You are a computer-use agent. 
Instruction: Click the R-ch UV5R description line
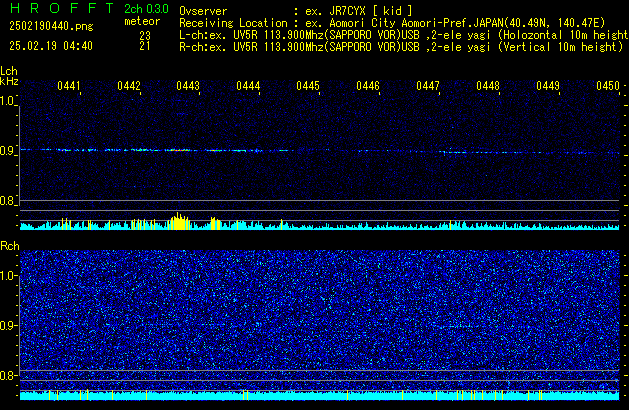pos(401,47)
